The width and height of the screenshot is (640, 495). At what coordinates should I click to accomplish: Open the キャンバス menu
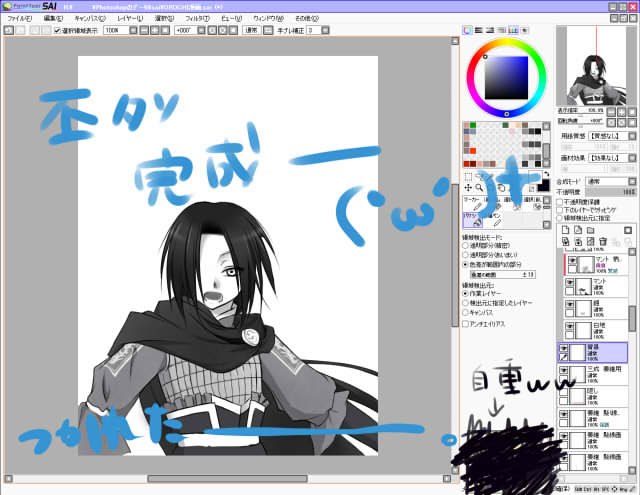pyautogui.click(x=90, y=18)
